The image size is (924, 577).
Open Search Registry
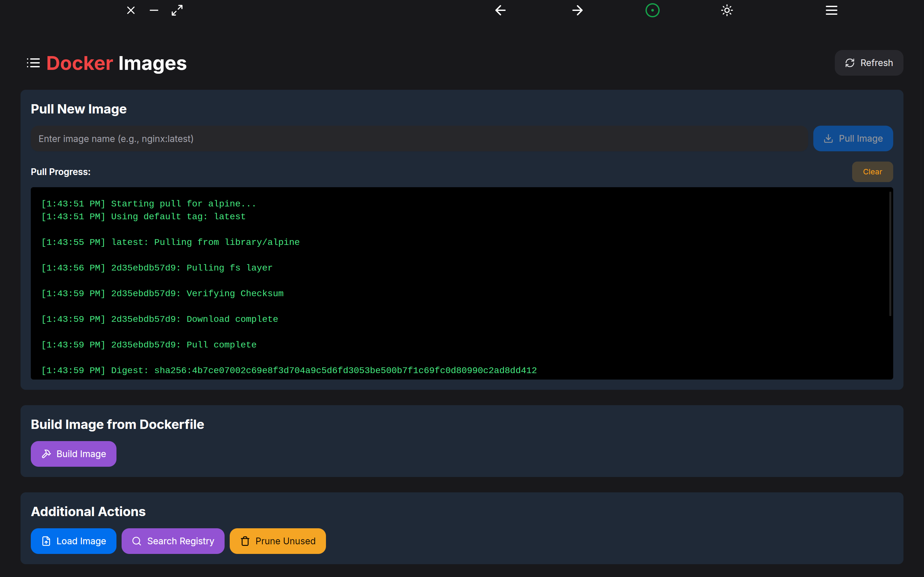coord(173,541)
